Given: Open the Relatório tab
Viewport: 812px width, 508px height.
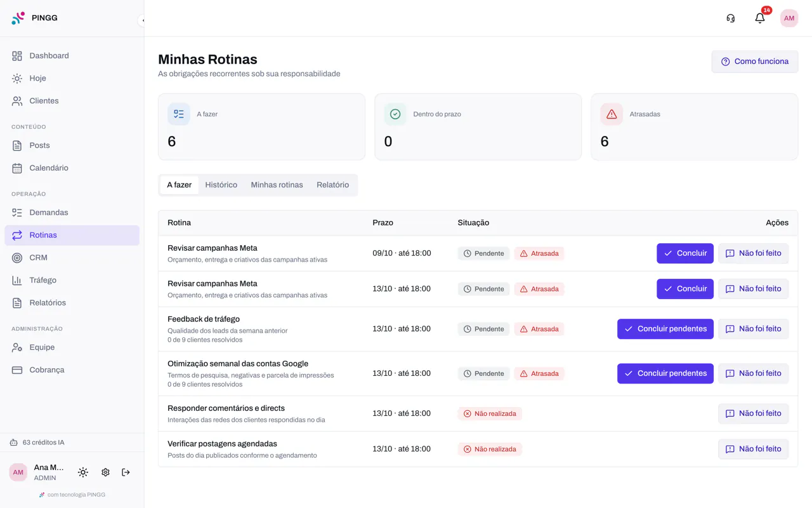Looking at the screenshot, I should point(333,185).
